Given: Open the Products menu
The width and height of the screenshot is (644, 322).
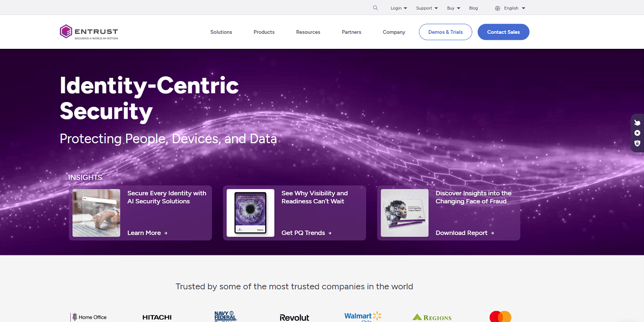Looking at the screenshot, I should tap(264, 32).
